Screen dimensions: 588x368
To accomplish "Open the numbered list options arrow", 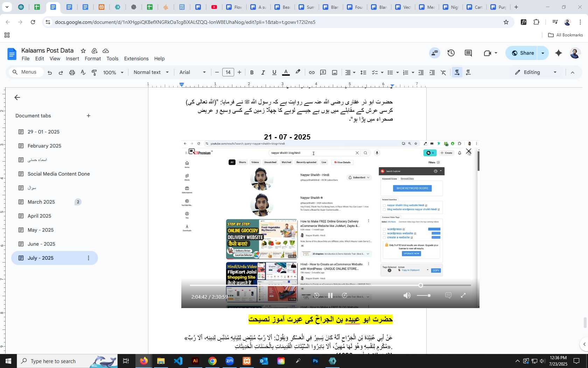I will 413,73.
